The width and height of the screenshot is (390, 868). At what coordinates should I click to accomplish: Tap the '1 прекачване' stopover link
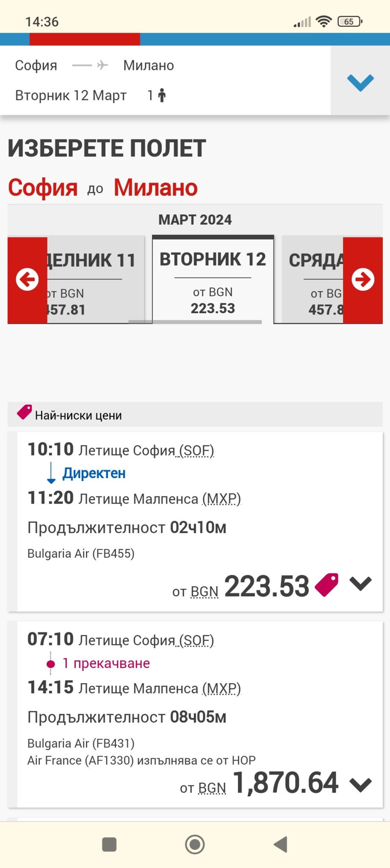pos(106,663)
